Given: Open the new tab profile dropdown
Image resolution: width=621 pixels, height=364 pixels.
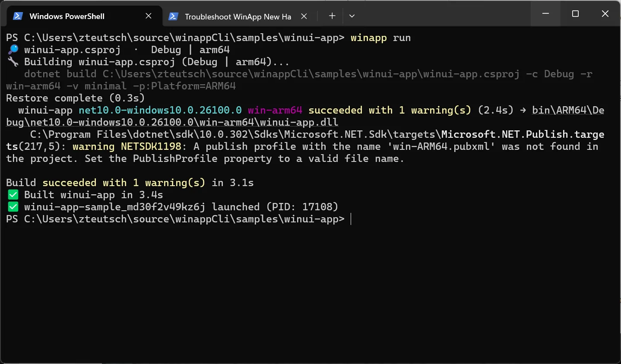Looking at the screenshot, I should [352, 16].
